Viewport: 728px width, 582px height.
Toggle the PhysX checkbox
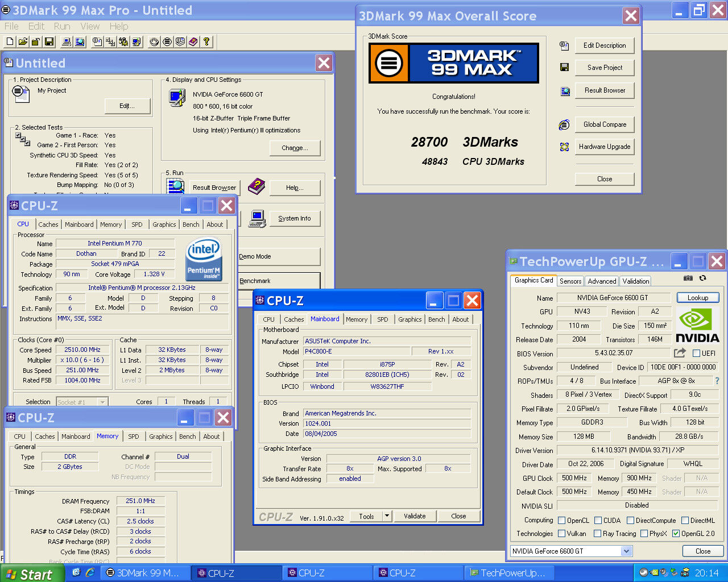pyautogui.click(x=644, y=533)
